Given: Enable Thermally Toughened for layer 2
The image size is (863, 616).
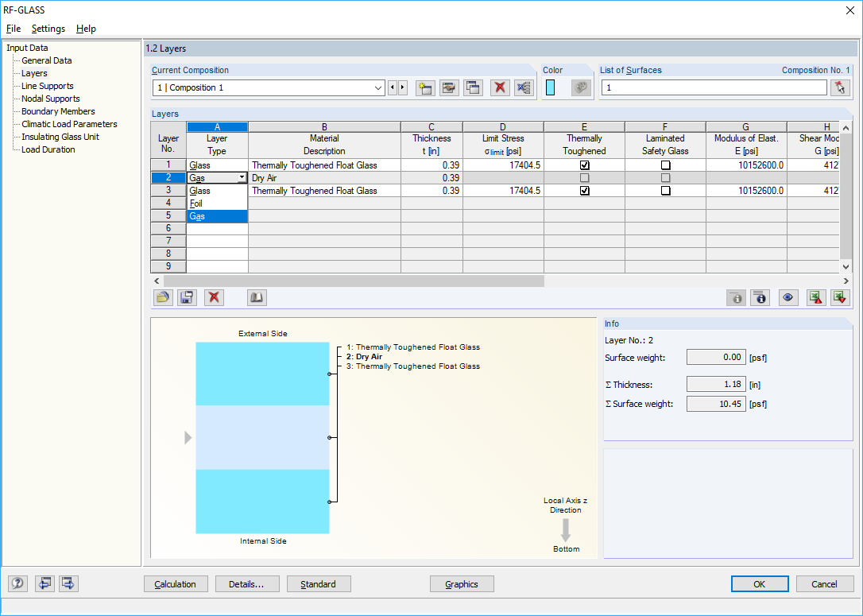Looking at the screenshot, I should pyautogui.click(x=584, y=177).
